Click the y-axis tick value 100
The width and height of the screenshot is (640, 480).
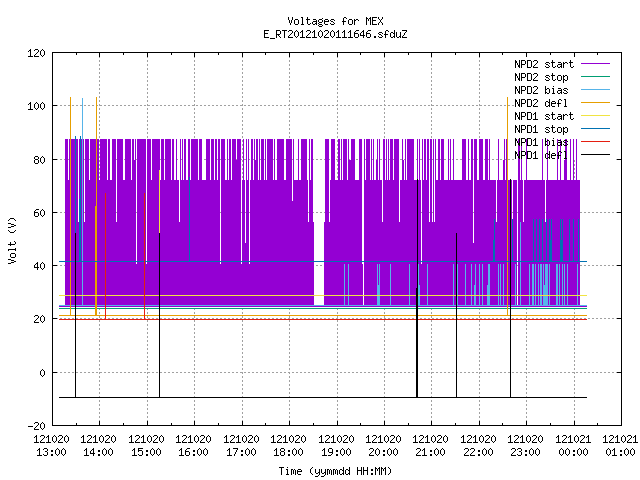click(x=36, y=106)
